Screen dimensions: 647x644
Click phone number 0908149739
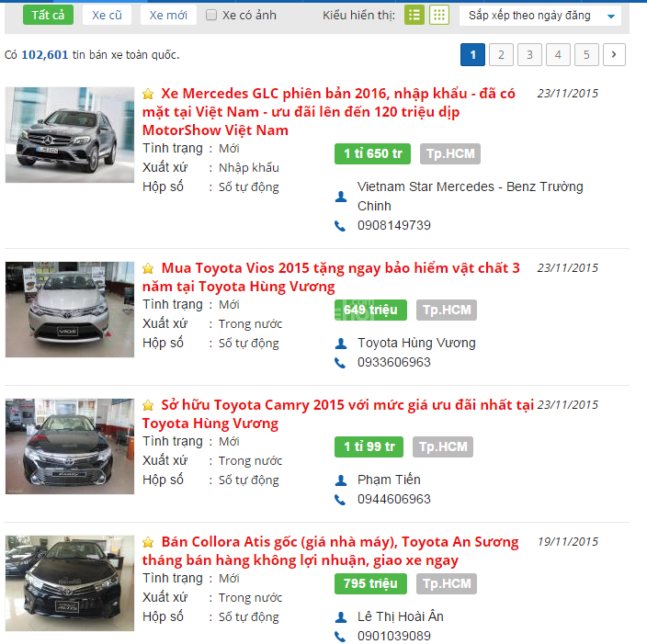pyautogui.click(x=394, y=226)
